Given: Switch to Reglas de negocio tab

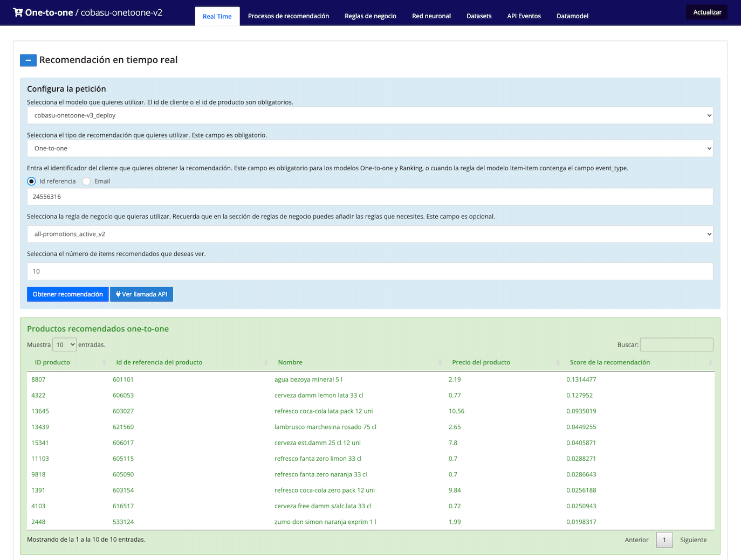Looking at the screenshot, I should coord(370,16).
